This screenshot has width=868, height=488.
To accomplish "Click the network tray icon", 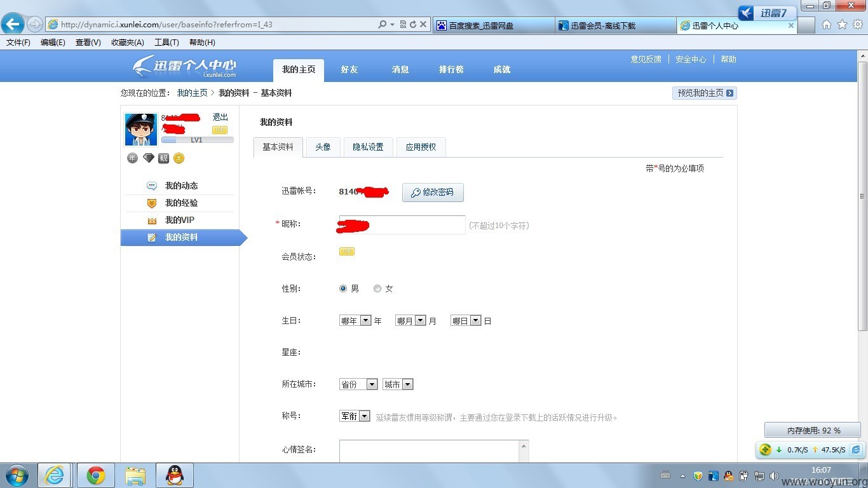I will point(759,475).
